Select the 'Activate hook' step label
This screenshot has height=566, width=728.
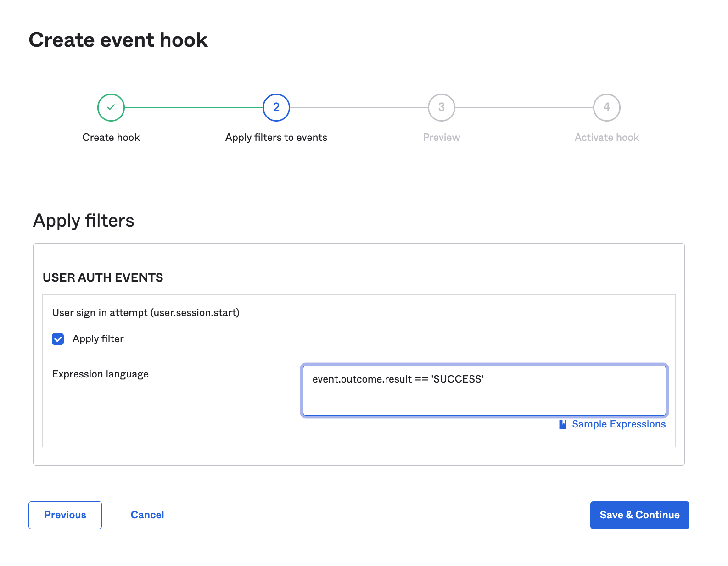coord(607,138)
